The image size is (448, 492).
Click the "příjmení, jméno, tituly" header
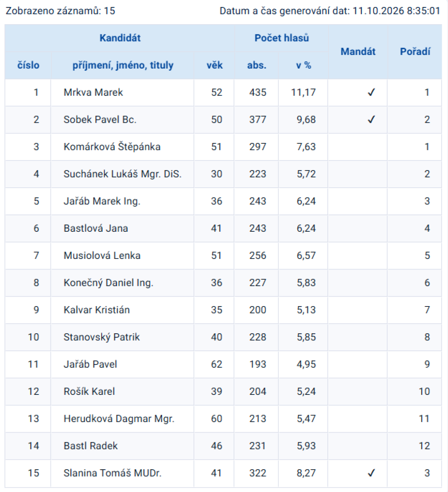point(123,66)
